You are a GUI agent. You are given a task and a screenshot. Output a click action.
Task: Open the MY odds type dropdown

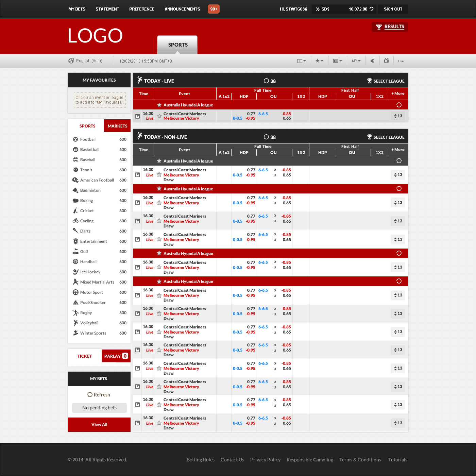coord(356,61)
